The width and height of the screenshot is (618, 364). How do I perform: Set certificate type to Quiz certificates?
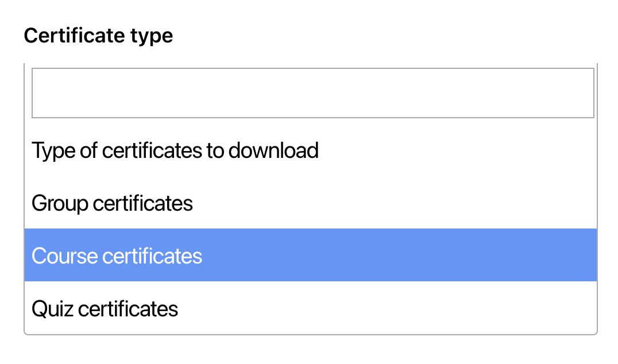click(x=105, y=309)
